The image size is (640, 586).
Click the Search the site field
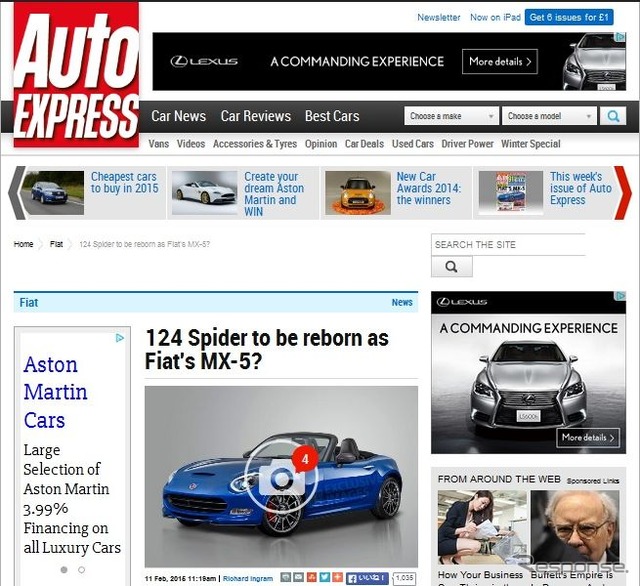508,244
